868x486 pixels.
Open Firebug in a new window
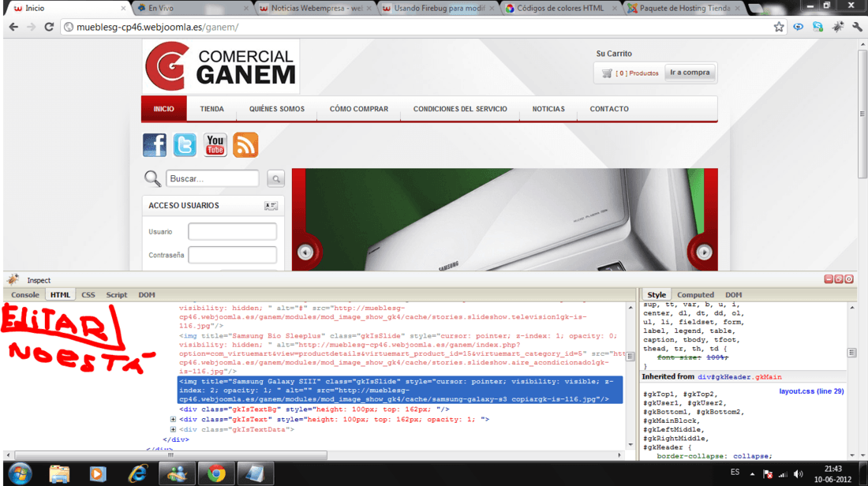pyautogui.click(x=839, y=279)
